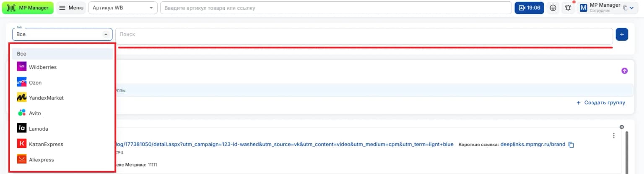Select Ozon in the type list
Image resolution: width=644 pixels, height=174 pixels.
[62, 82]
